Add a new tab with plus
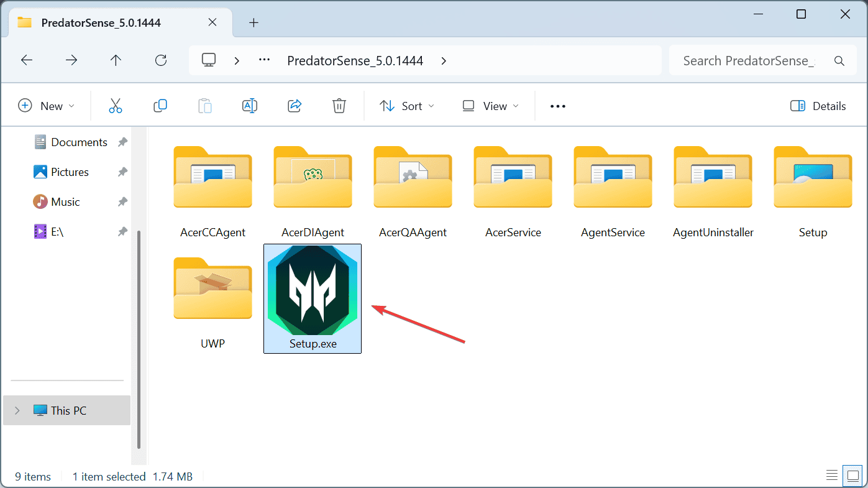This screenshot has width=868, height=488. [254, 23]
